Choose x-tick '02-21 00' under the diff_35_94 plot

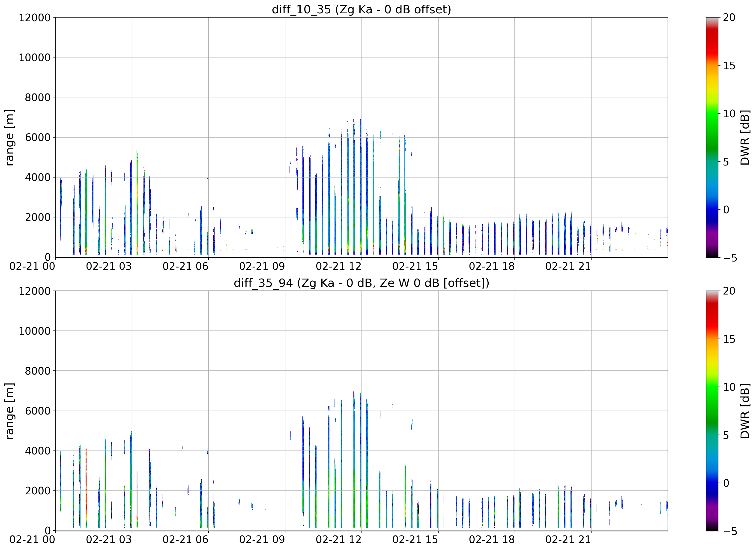[x=32, y=540]
